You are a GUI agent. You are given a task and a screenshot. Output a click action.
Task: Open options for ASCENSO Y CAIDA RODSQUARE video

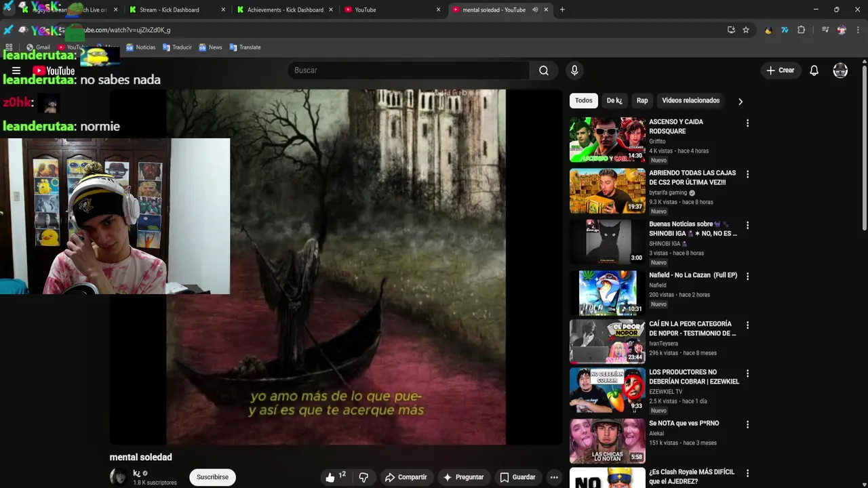747,123
